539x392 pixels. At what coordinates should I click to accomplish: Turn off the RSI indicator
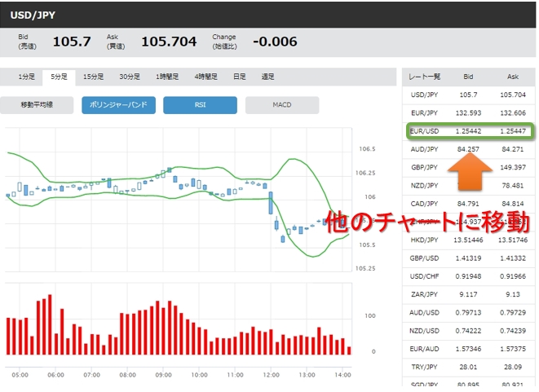200,105
